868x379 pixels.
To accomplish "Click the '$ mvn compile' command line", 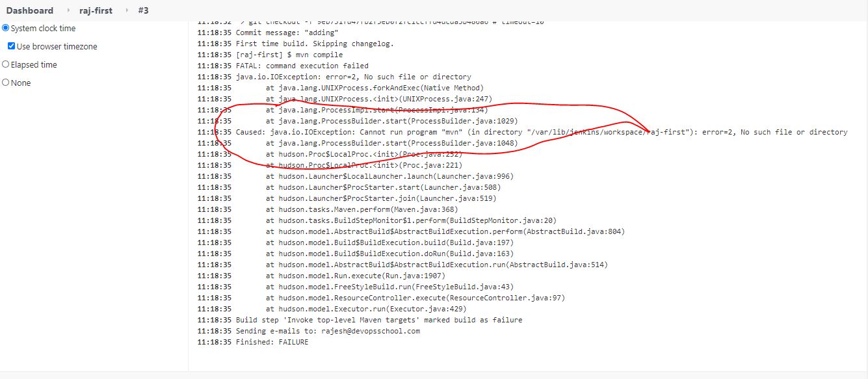I will click(x=289, y=55).
